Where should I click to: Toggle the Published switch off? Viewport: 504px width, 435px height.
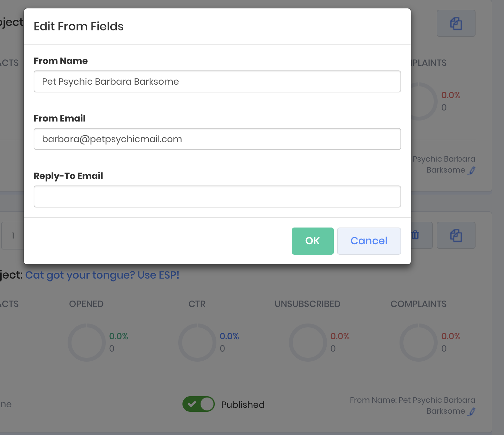(198, 404)
